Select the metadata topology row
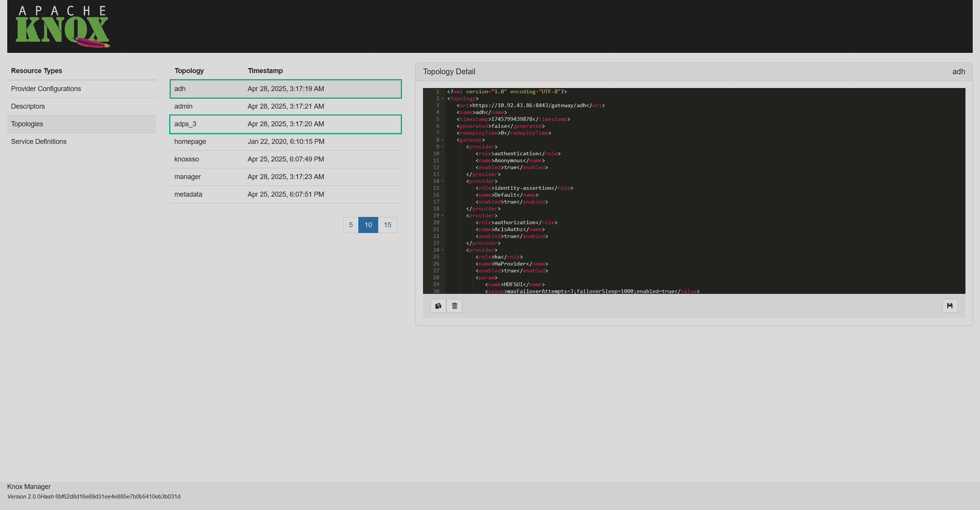This screenshot has width=980, height=510. pos(286,194)
